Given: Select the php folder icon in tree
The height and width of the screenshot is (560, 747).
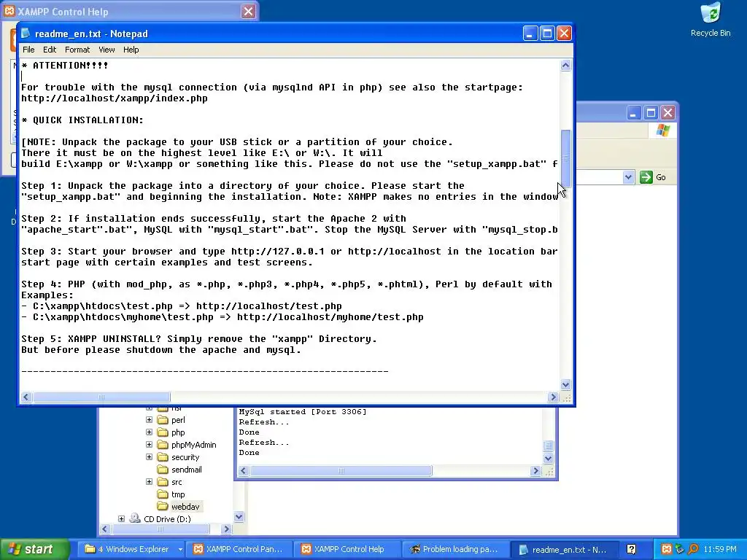Looking at the screenshot, I should 163,432.
